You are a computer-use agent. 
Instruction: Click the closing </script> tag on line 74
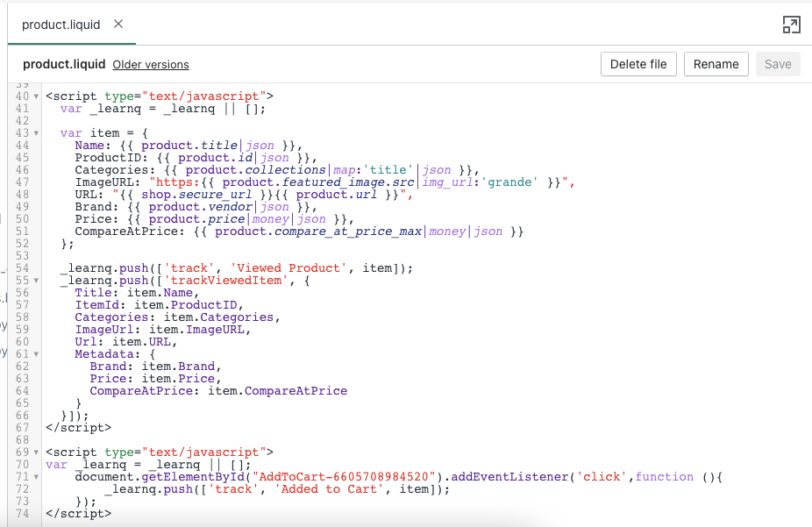78,514
